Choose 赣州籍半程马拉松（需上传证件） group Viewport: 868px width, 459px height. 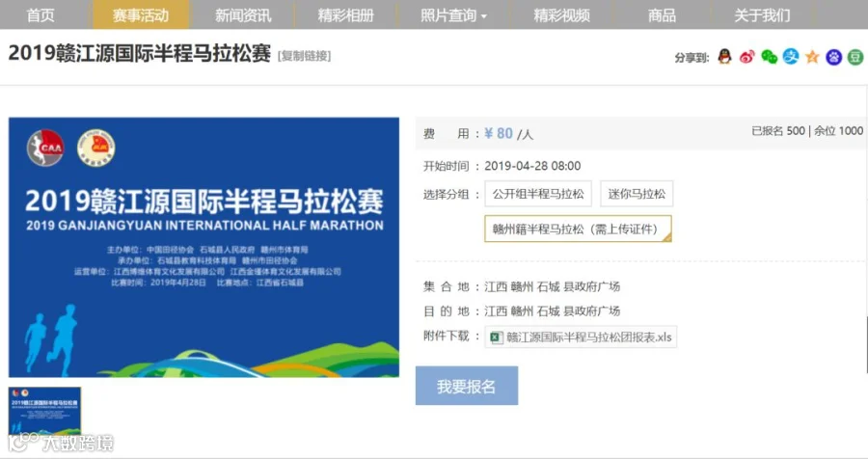[x=578, y=229]
